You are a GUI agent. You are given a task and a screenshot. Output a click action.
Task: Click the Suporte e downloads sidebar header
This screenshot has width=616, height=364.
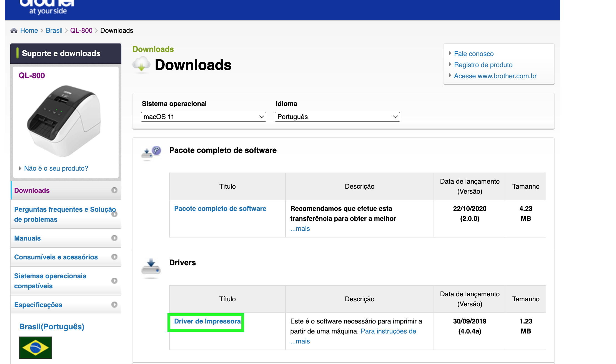click(66, 53)
